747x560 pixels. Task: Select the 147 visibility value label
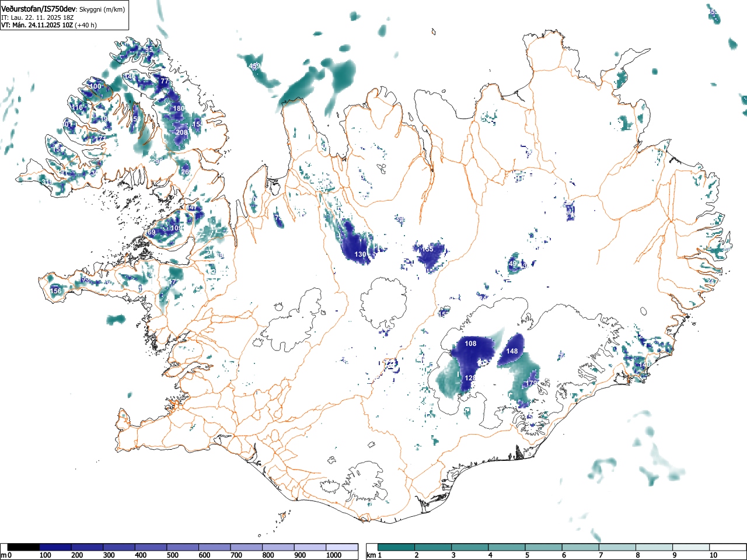pyautogui.click(x=192, y=208)
